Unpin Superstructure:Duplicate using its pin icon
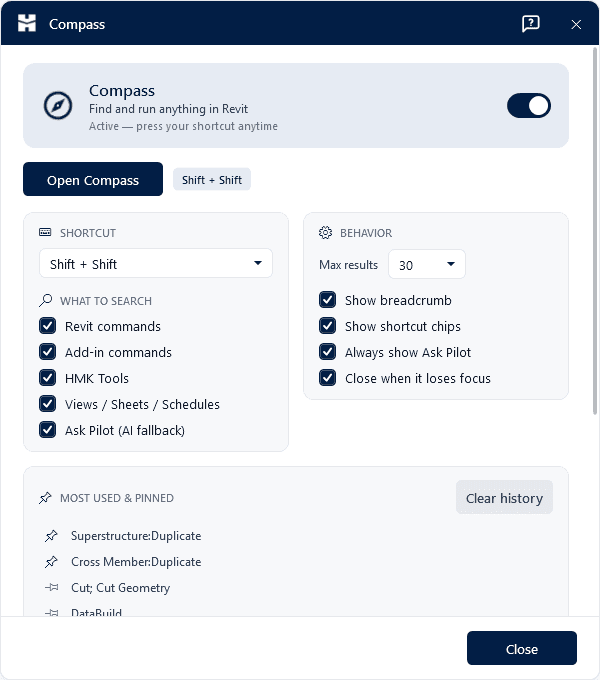Viewport: 600px width, 680px height. 51,536
